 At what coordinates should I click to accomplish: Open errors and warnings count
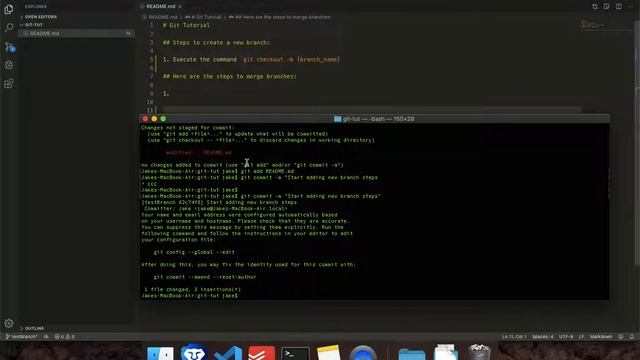click(x=64, y=337)
